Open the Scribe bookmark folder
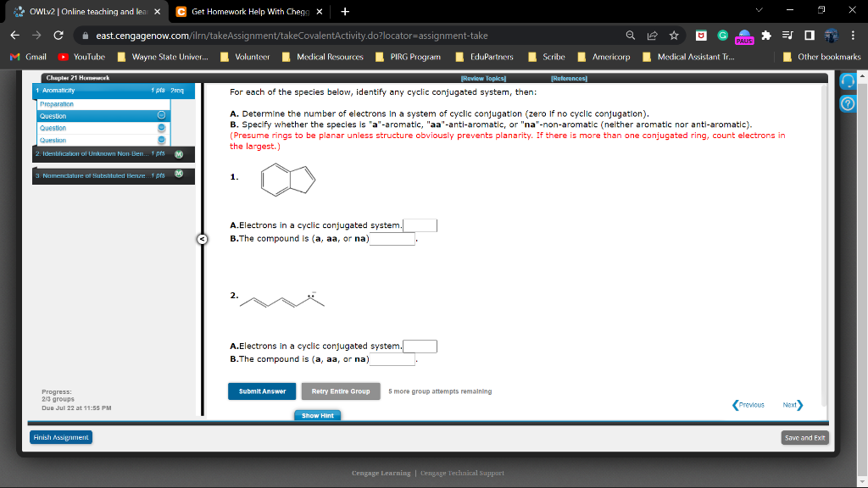The height and width of the screenshot is (488, 868). (547, 57)
